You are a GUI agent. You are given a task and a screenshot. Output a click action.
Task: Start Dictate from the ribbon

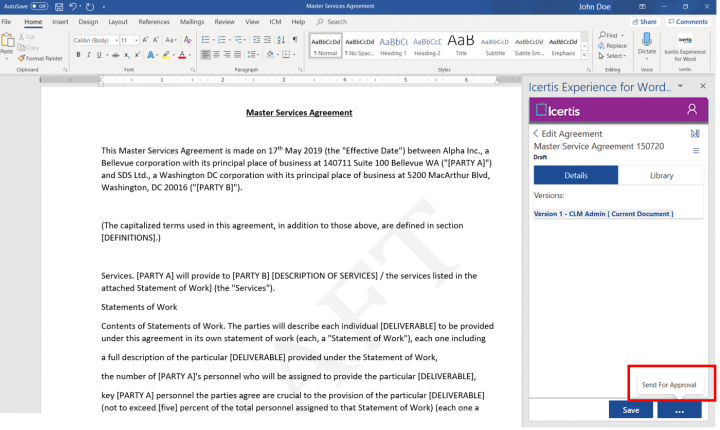[647, 46]
